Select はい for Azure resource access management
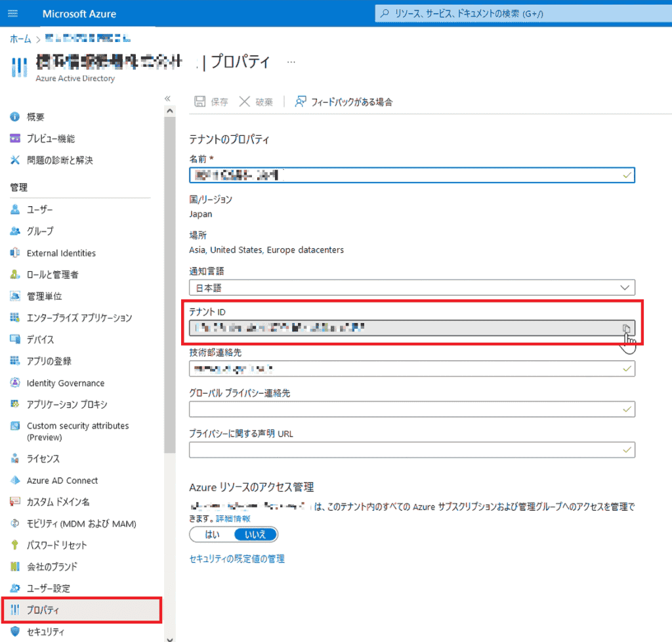The image size is (672, 642). [212, 534]
